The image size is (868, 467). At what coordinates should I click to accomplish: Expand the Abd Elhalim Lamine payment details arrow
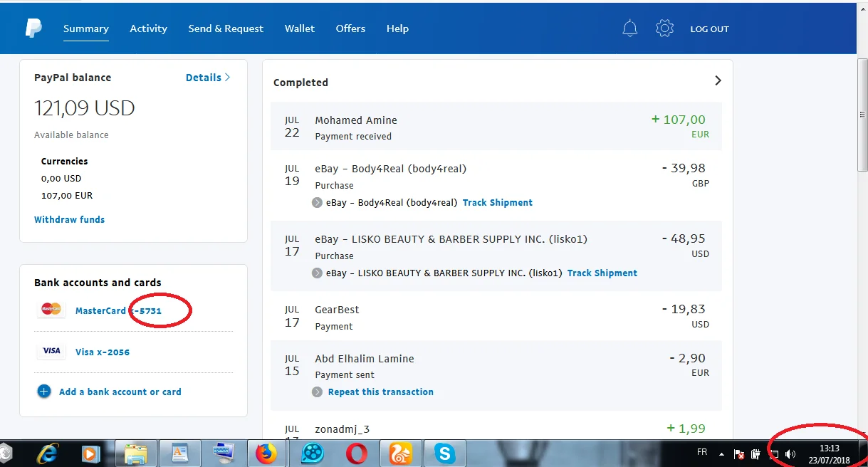(x=318, y=392)
